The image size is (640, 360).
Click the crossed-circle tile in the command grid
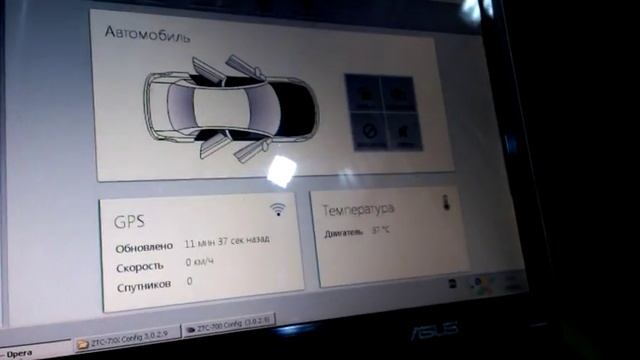370,131
